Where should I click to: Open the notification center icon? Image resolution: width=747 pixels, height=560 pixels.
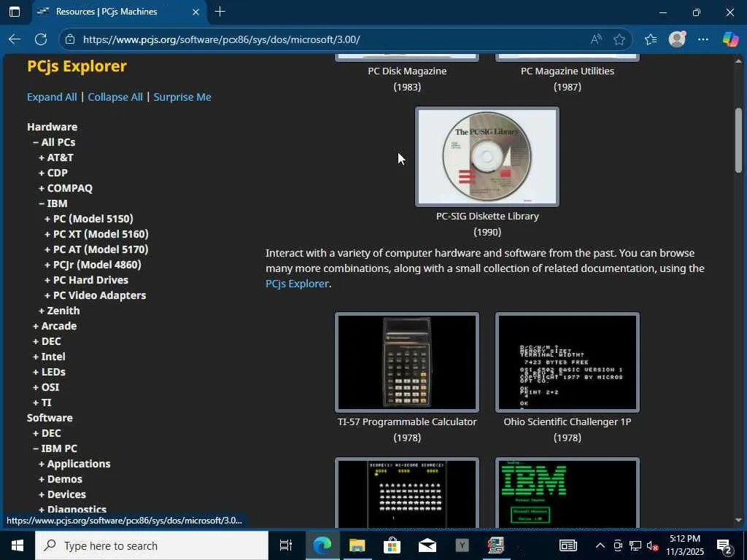724,546
